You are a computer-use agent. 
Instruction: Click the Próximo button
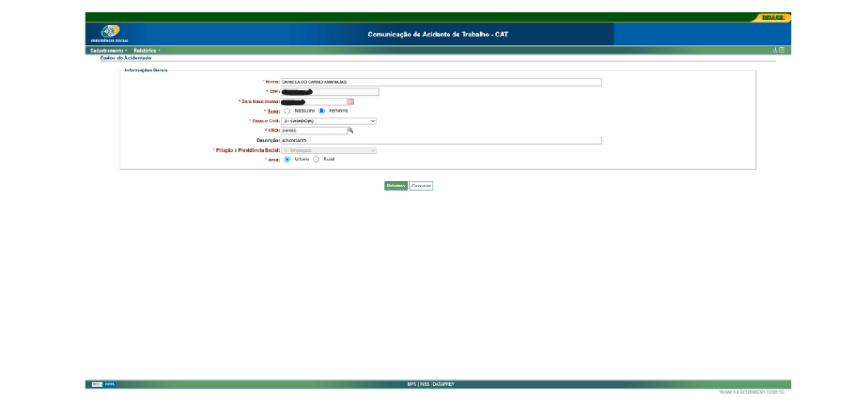tap(396, 186)
